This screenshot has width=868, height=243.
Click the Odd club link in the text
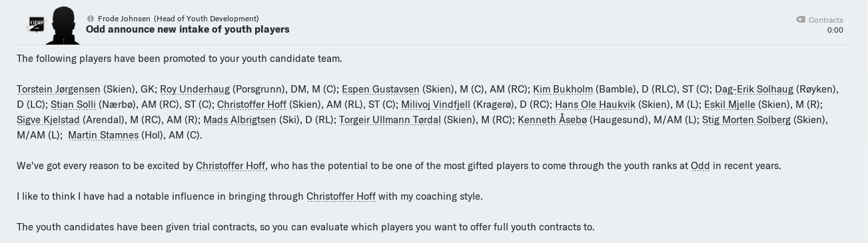[x=700, y=166]
